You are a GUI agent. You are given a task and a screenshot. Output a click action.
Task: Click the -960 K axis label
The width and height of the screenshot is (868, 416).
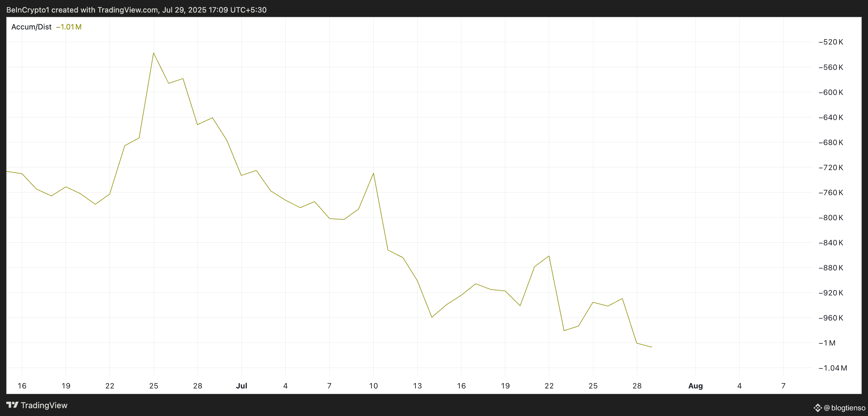click(x=831, y=318)
